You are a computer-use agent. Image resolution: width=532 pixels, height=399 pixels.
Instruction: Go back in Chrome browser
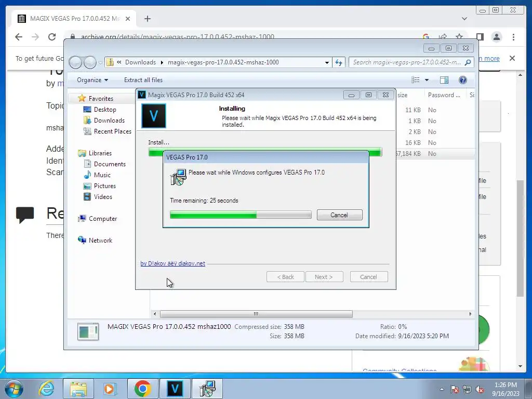[x=19, y=37]
